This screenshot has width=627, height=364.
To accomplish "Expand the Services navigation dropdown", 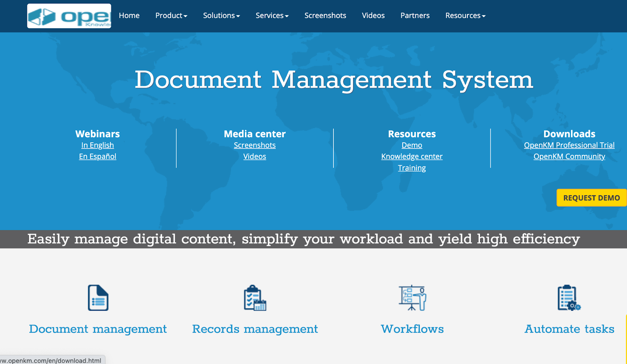I will pos(272,16).
